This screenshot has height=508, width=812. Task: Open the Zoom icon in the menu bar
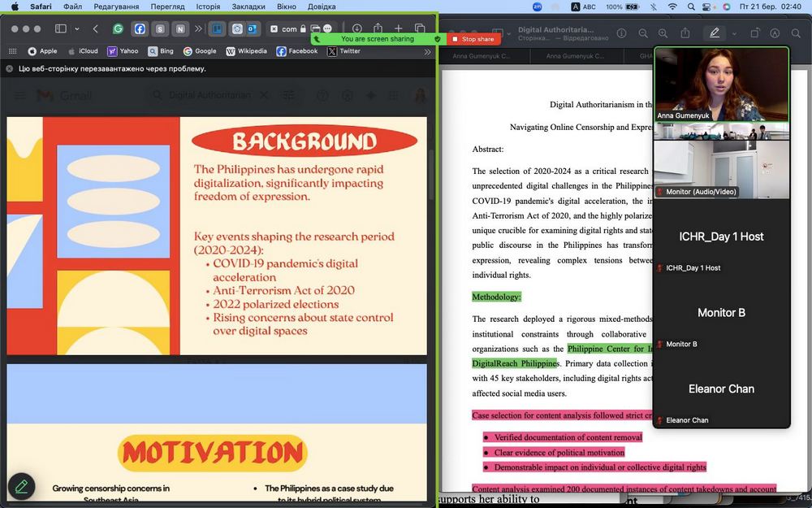click(538, 7)
